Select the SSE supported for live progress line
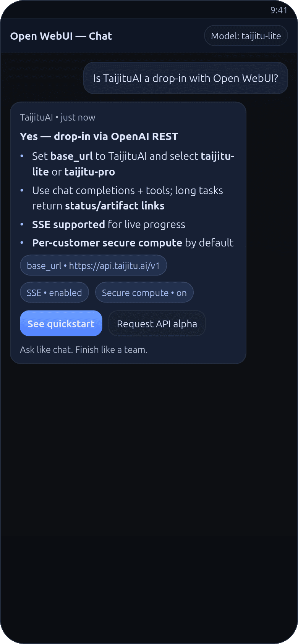 109,224
